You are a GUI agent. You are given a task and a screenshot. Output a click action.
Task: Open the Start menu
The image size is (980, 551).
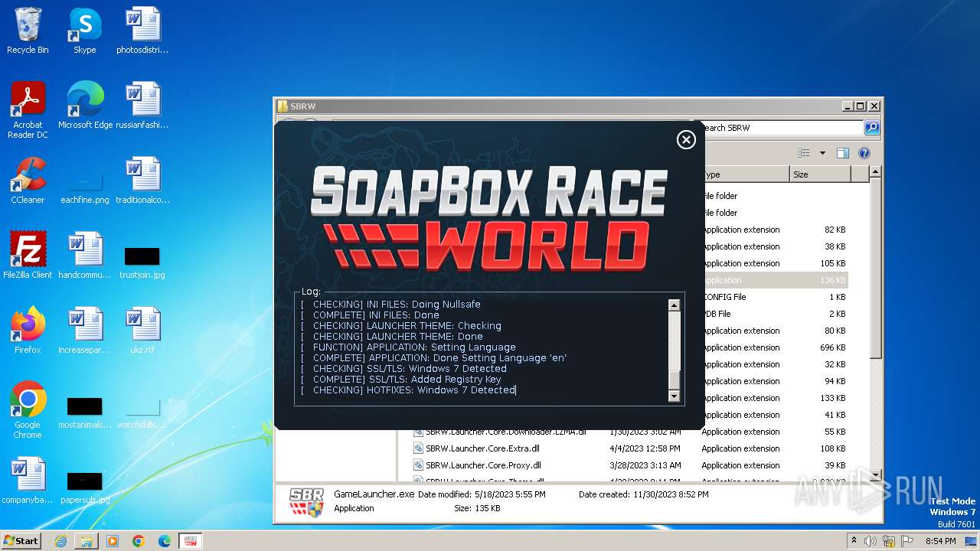pos(22,541)
